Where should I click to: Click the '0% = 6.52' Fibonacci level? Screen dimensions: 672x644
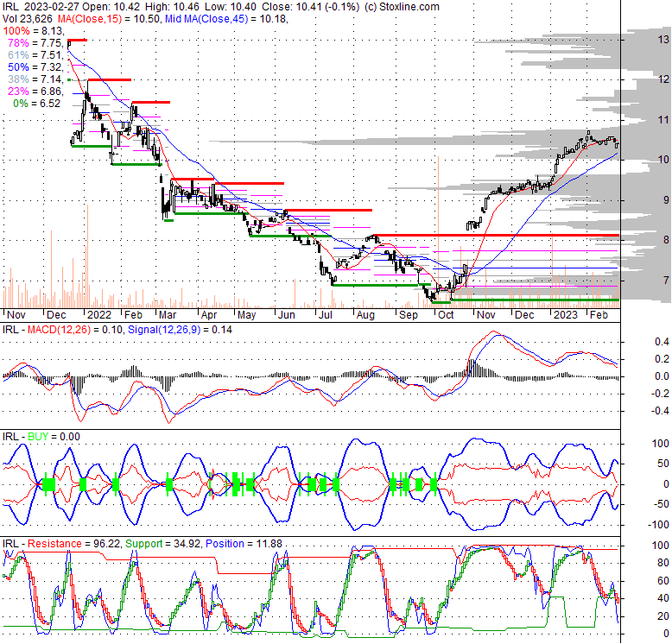coord(37,104)
